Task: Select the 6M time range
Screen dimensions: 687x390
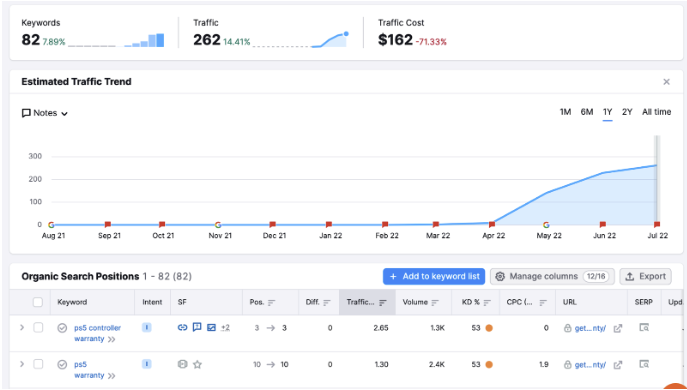Action: coord(587,112)
